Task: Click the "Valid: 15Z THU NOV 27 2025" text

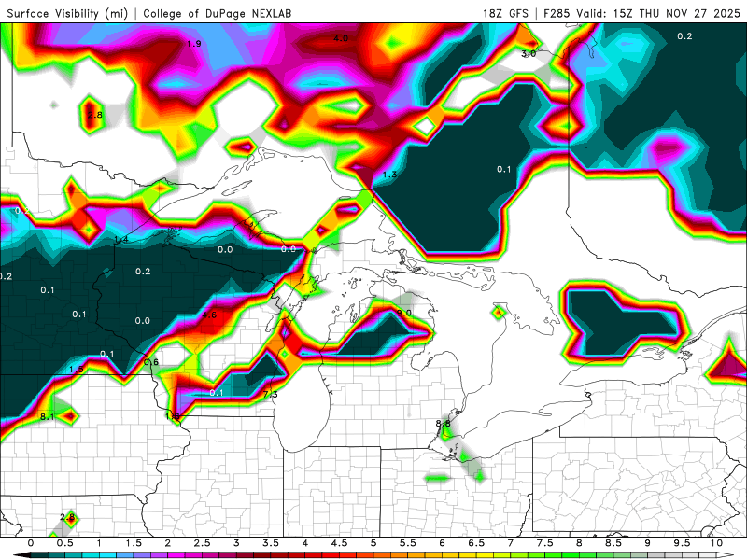Action: [658, 13]
